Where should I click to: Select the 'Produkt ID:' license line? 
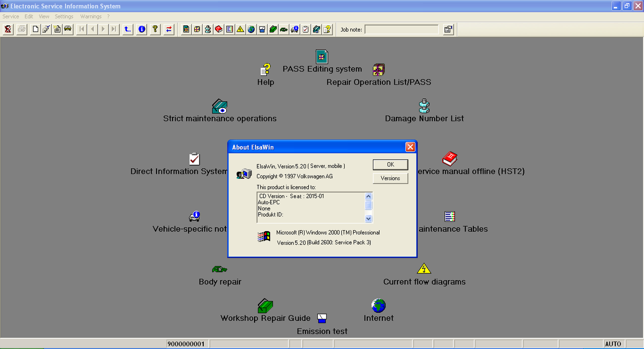click(271, 215)
